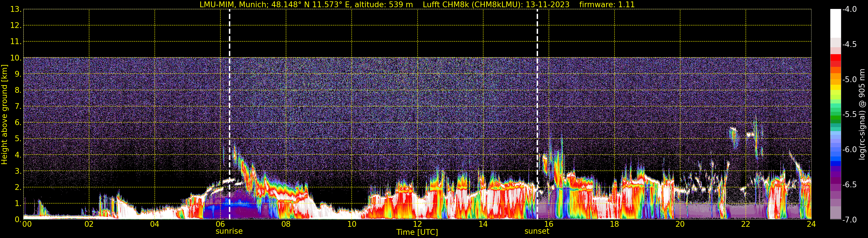
Task: Click the 'altitude: 539 m' title text
Action: coord(384,5)
